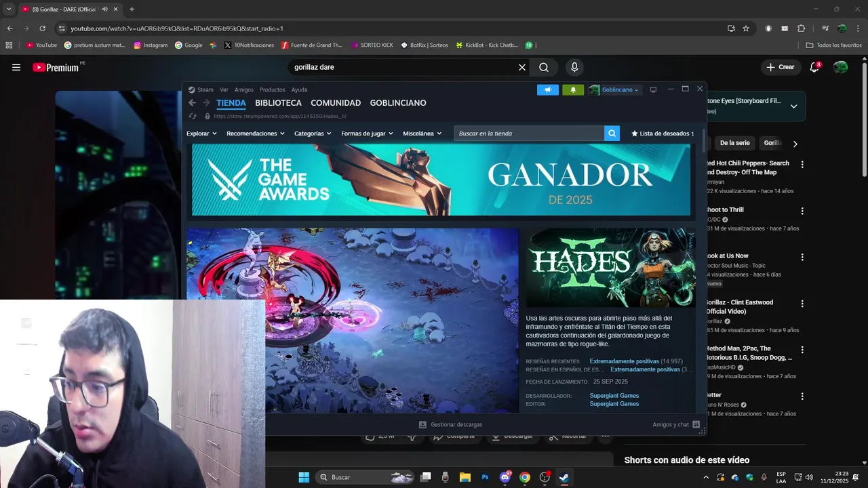Open Discord from the taskbar
The image size is (868, 488).
pos(505,477)
